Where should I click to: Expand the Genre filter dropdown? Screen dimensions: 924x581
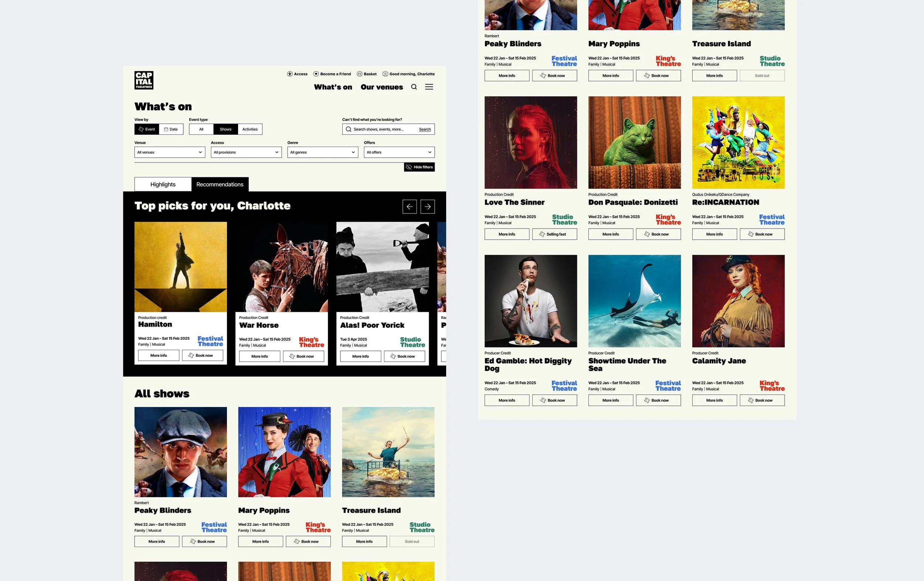point(322,152)
